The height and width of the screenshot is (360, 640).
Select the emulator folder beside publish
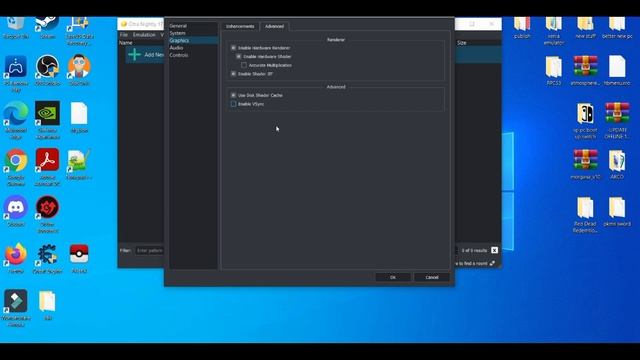[x=554, y=31]
